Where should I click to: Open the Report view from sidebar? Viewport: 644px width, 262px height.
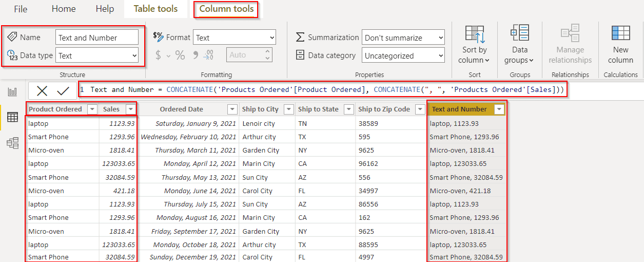12,92
